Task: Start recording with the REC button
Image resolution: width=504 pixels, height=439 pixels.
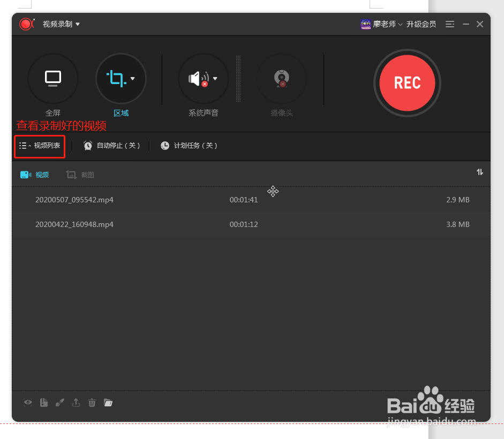Action: (x=407, y=83)
